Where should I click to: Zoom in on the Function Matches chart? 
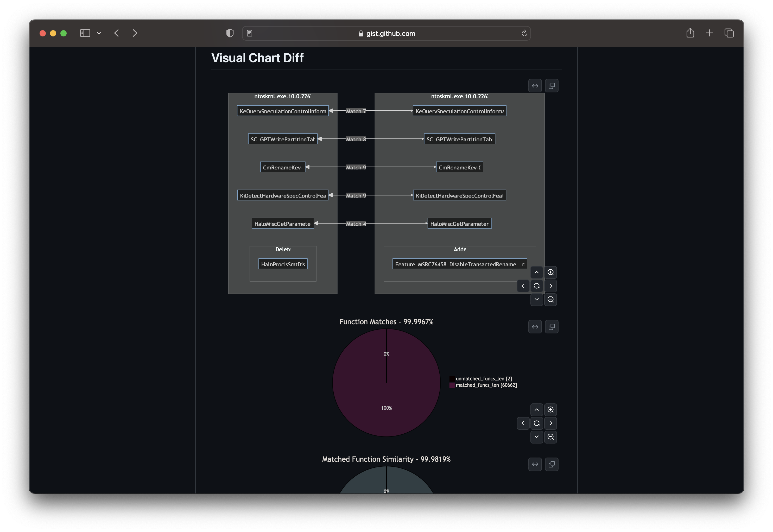[550, 410]
